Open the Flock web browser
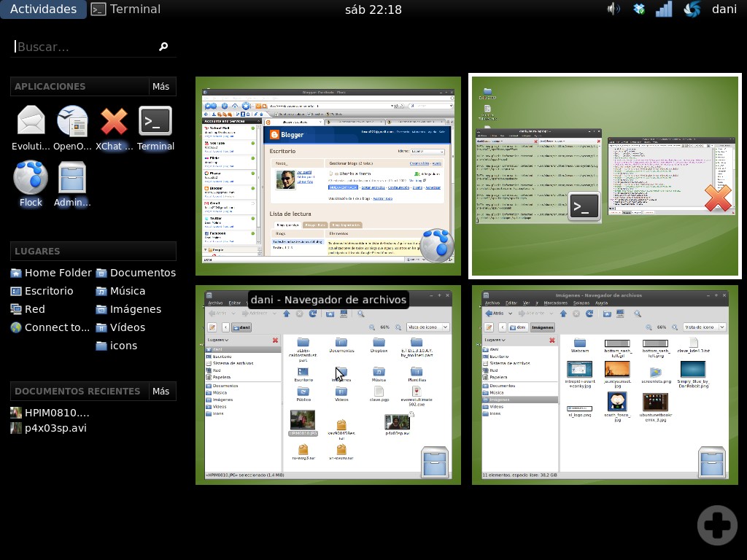 (30, 176)
